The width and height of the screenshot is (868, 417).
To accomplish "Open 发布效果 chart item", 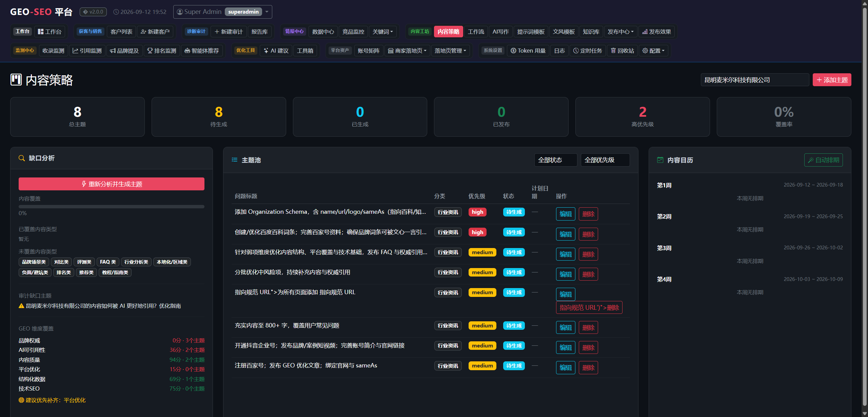I will 656,32.
